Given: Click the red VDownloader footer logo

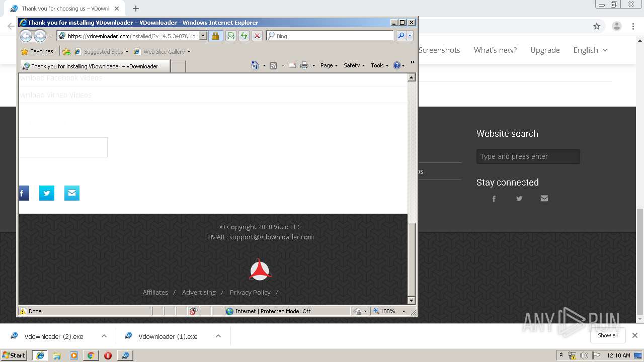Looking at the screenshot, I should tap(261, 269).
